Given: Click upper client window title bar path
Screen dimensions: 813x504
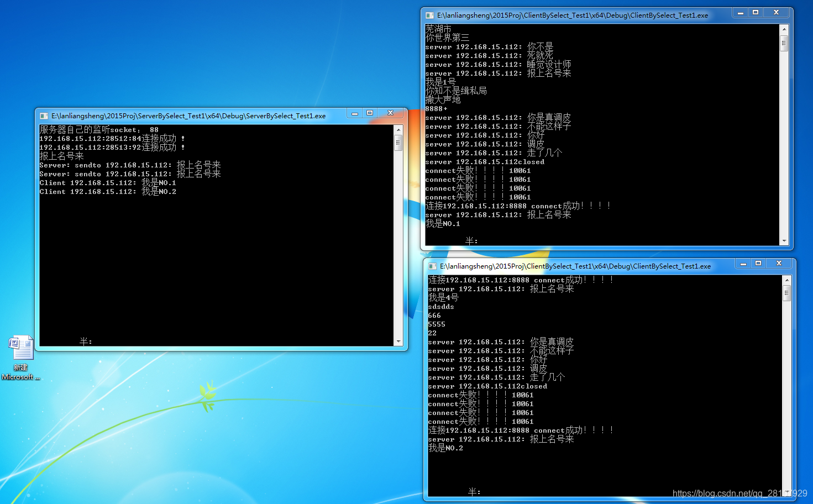Looking at the screenshot, I should tap(573, 15).
